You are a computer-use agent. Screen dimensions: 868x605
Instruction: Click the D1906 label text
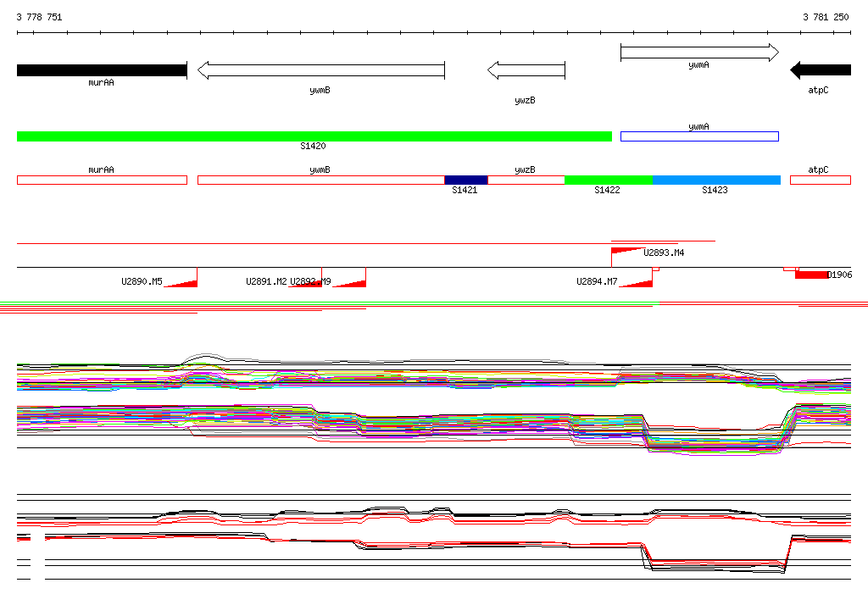click(x=840, y=275)
